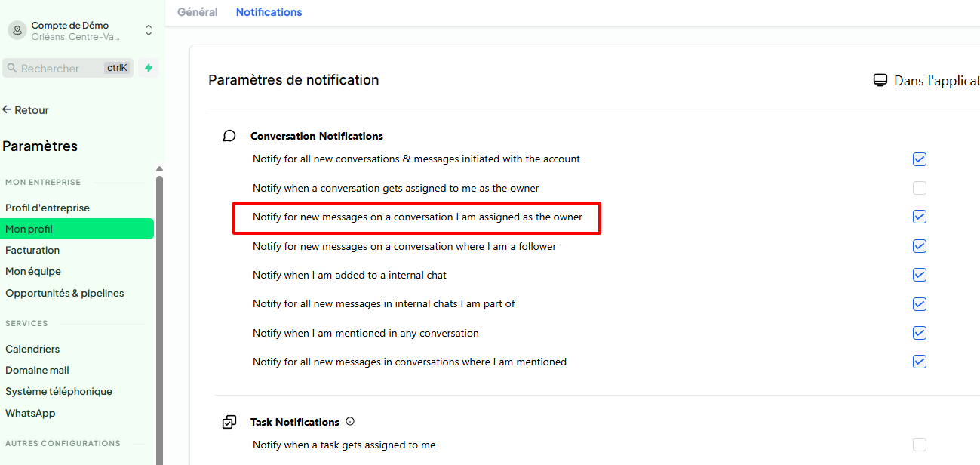Click the magnifier icon in the search box
980x465 pixels.
12,68
